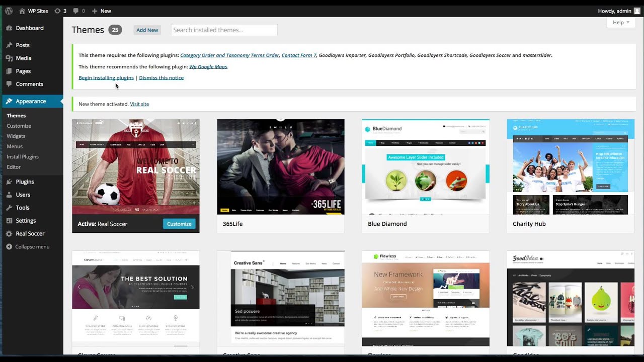Open Category Order and Taxonomy Terms Order link
644x362 pixels.
pyautogui.click(x=229, y=55)
